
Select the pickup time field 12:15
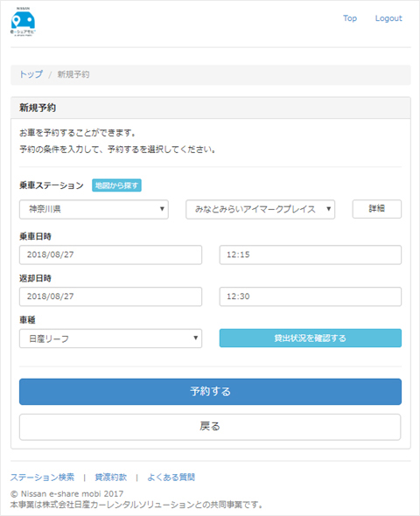point(311,255)
